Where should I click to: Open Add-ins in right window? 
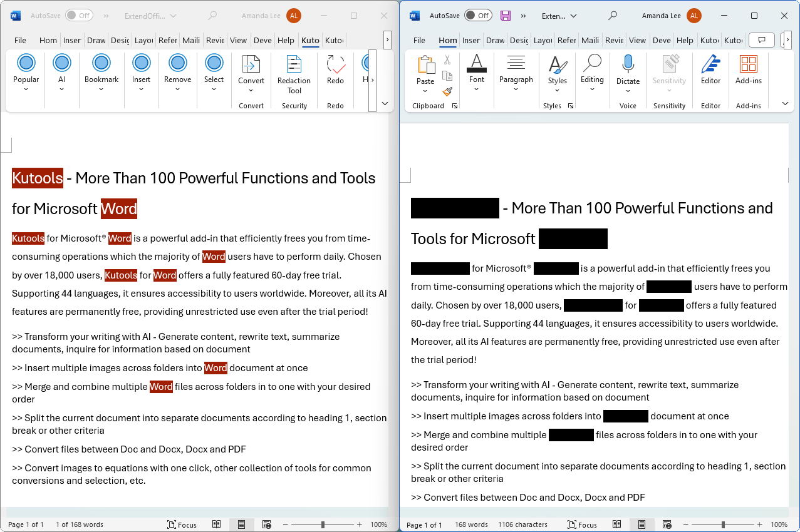coord(749,70)
